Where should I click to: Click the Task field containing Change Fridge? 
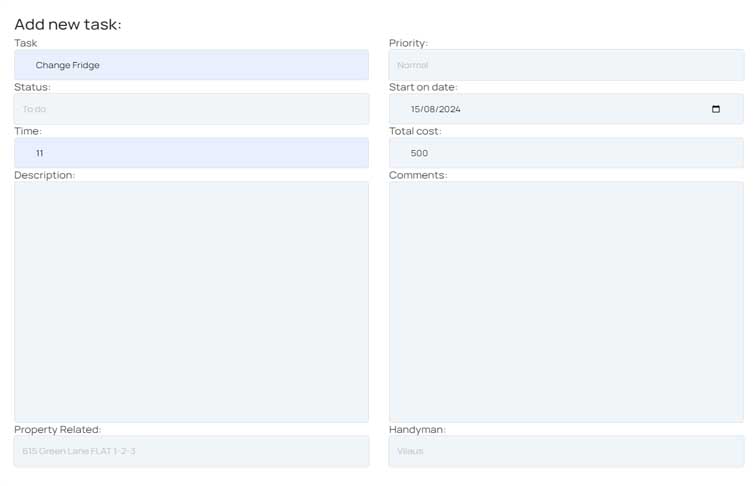[x=191, y=65]
